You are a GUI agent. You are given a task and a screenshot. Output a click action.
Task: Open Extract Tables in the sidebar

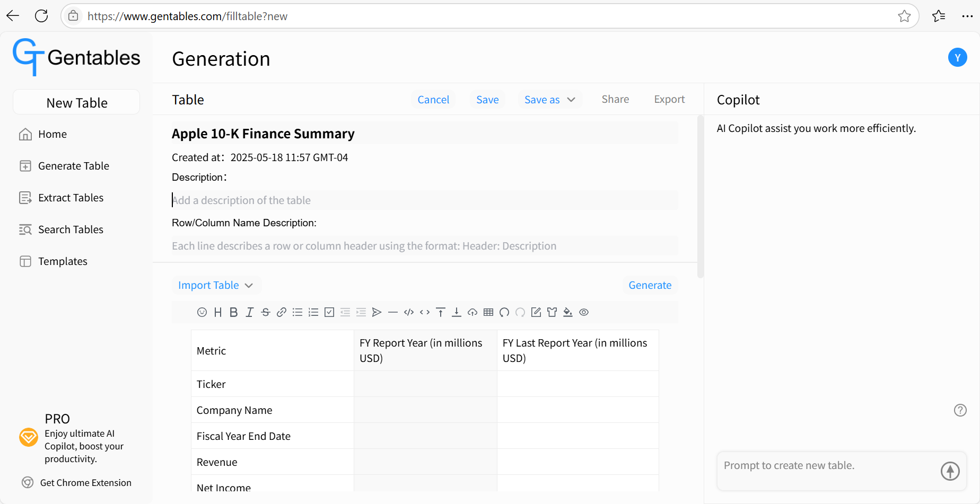(x=62, y=198)
